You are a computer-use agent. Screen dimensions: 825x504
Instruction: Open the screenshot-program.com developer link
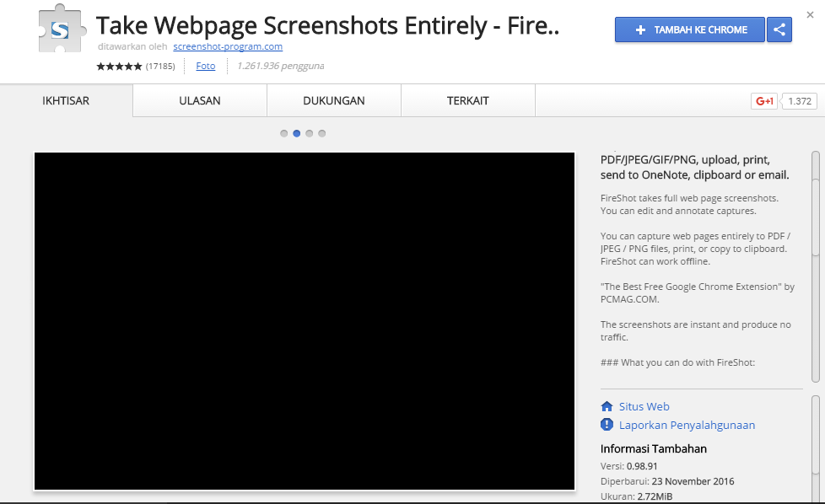tap(228, 47)
